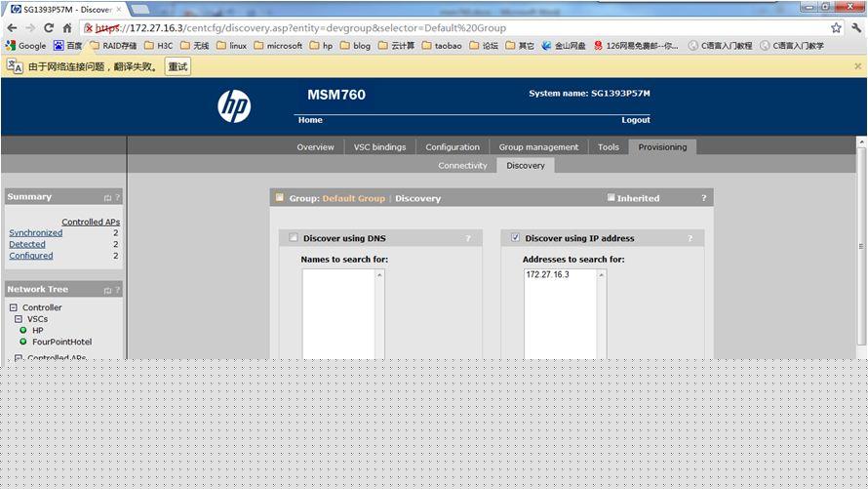The image size is (868, 489).
Task: Open 126网易免费邮 bookmark
Action: [636, 46]
